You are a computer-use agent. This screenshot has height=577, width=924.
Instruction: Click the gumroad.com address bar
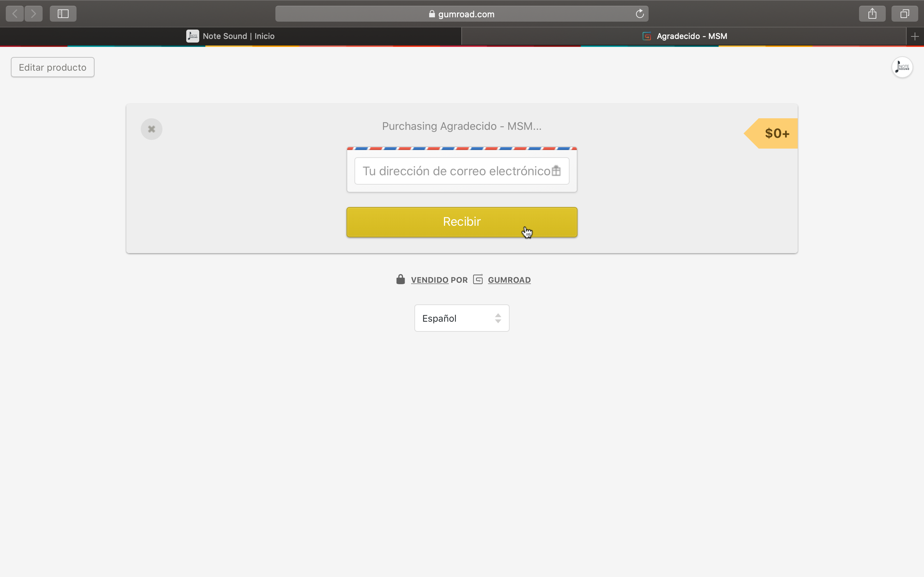click(462, 14)
